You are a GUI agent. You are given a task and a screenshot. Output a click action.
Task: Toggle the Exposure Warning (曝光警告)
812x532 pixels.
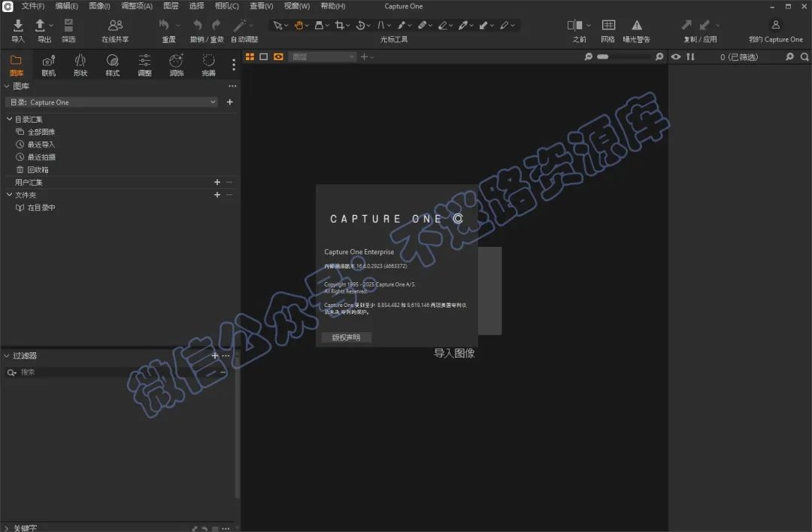point(637,25)
